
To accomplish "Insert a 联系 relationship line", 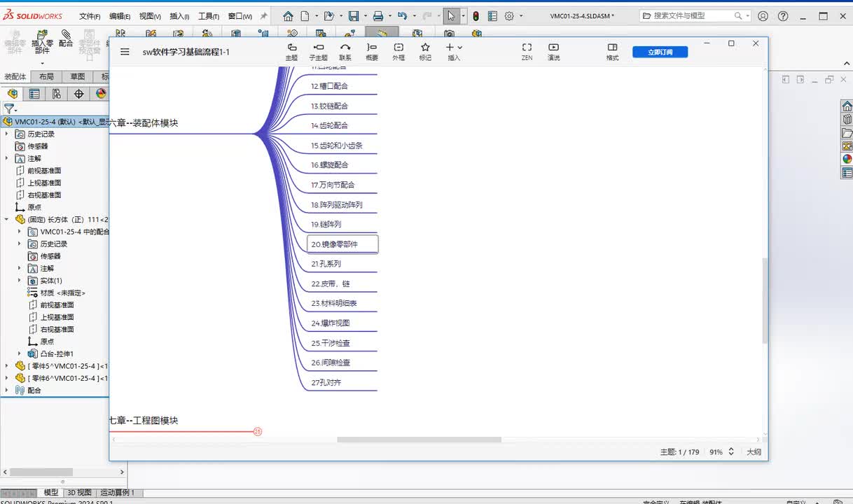I will [345, 52].
